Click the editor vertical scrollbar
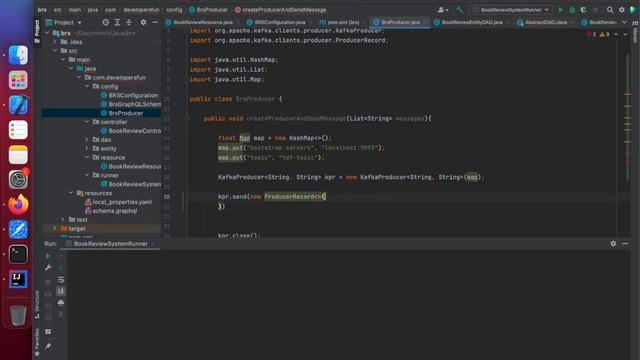The image size is (640, 360). point(627,117)
